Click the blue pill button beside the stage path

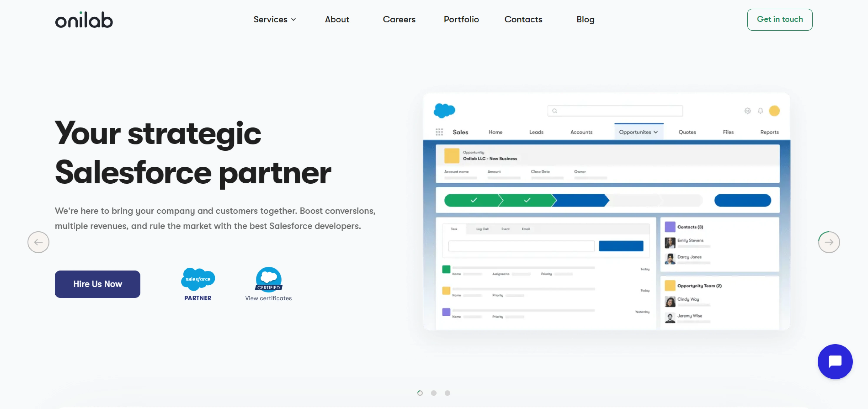point(742,200)
